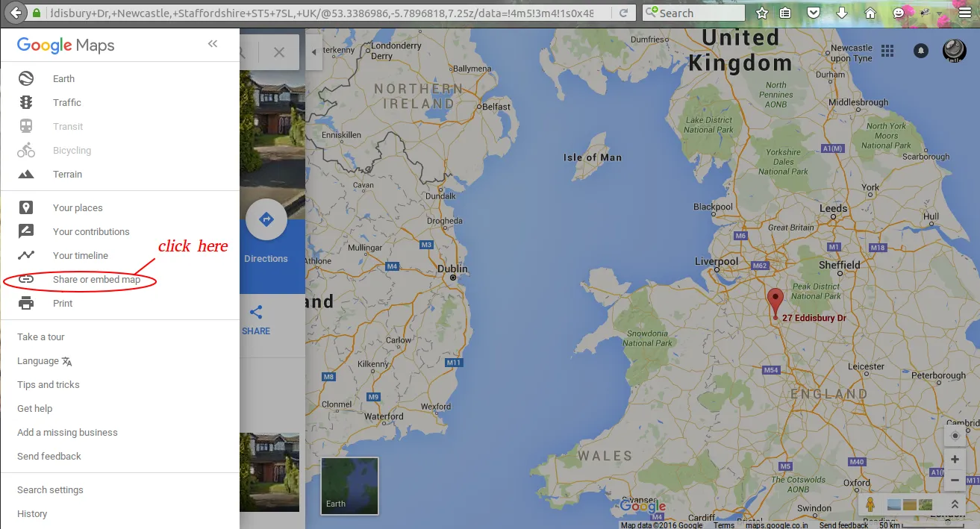This screenshot has width=980, height=529.
Task: Clear the search box with the X
Action: point(279,52)
